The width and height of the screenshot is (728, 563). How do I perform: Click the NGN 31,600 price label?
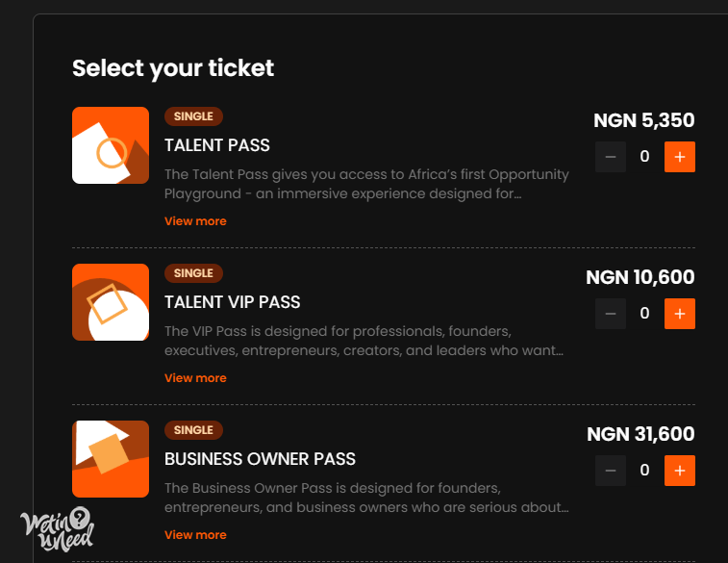[x=640, y=434]
